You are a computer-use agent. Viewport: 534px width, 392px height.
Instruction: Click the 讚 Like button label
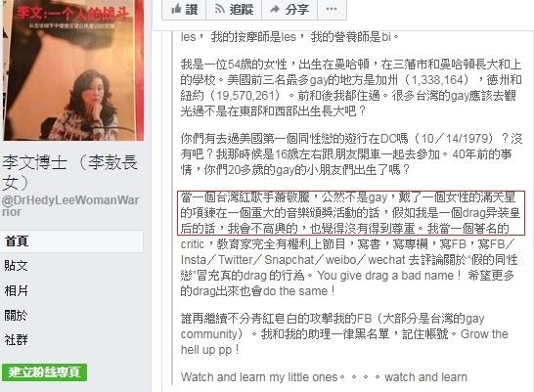click(x=192, y=9)
